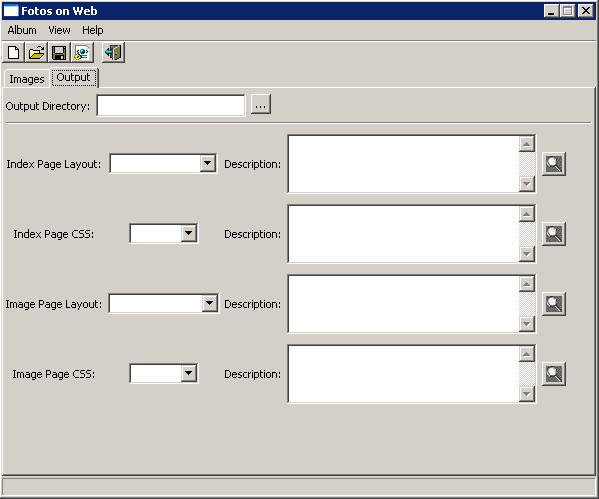The image size is (599, 499).
Task: Open an album with the folder icon
Action: pyautogui.click(x=36, y=53)
